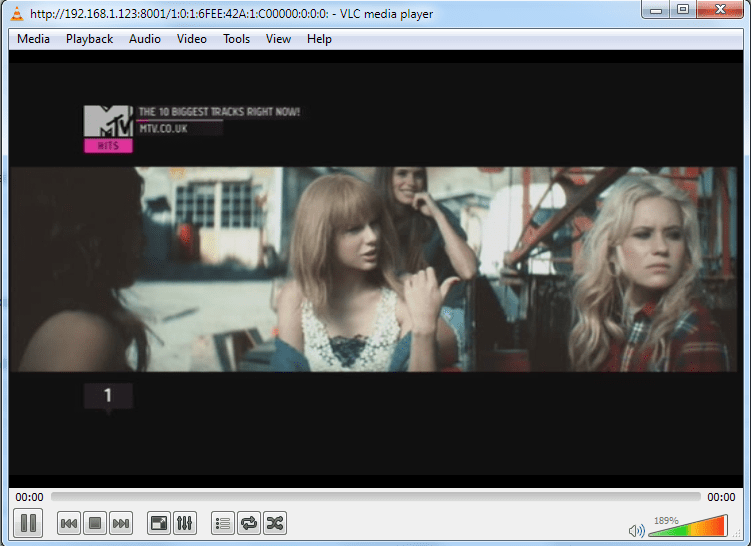The image size is (751, 546).
Task: Click the previous media button
Action: (69, 522)
